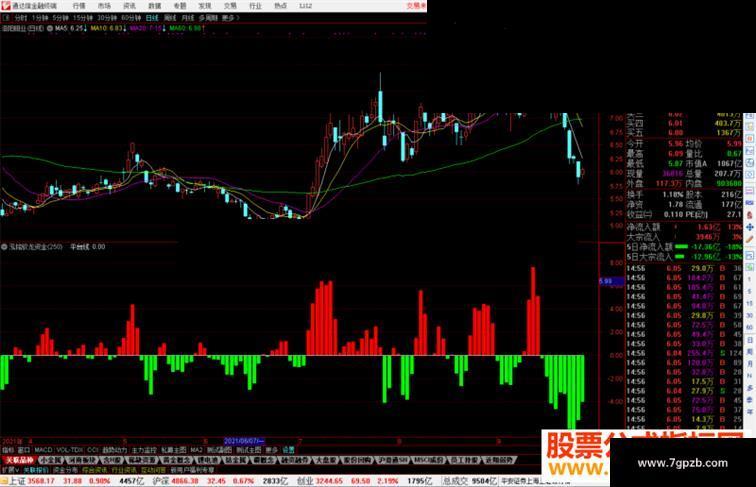Image resolution: width=756 pixels, height=487 pixels.
Task: Click the MA60 legend value
Action: point(187,28)
